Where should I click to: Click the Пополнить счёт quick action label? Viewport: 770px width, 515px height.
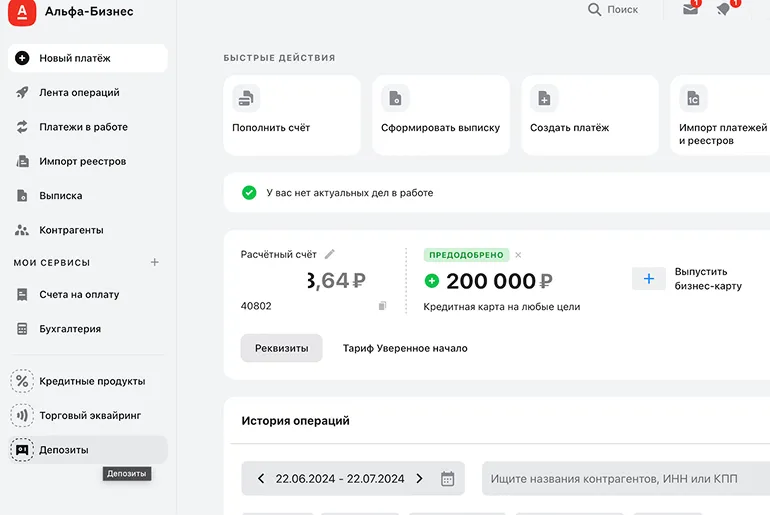click(x=271, y=128)
